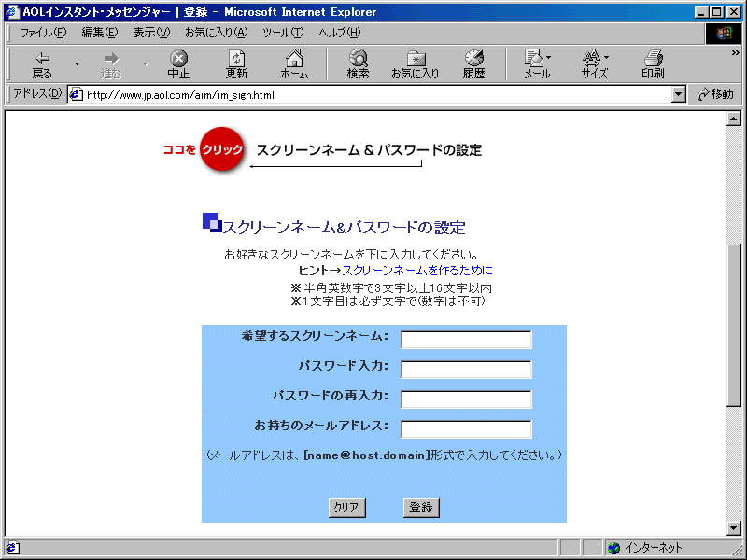The image size is (747, 560).
Task: Click the 移動 (Go) button
Action: tap(715, 94)
